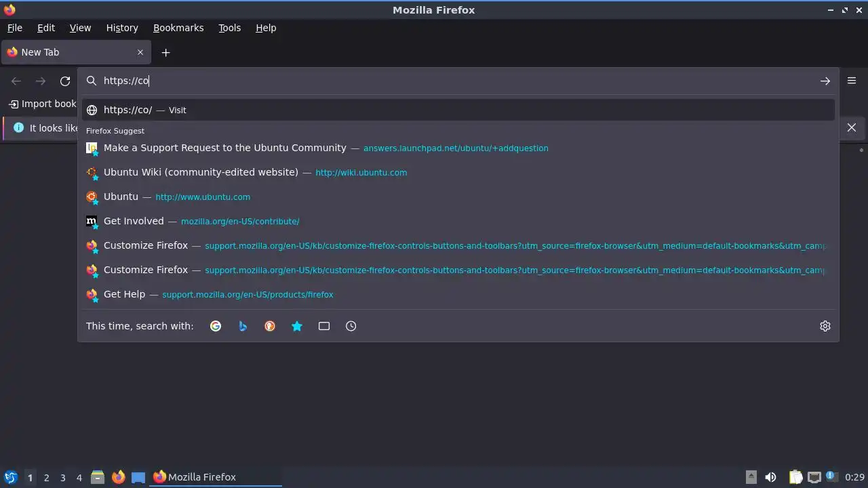This screenshot has width=868, height=488.
Task: Click the tray up-arrow icon before volume
Action: coord(751,477)
